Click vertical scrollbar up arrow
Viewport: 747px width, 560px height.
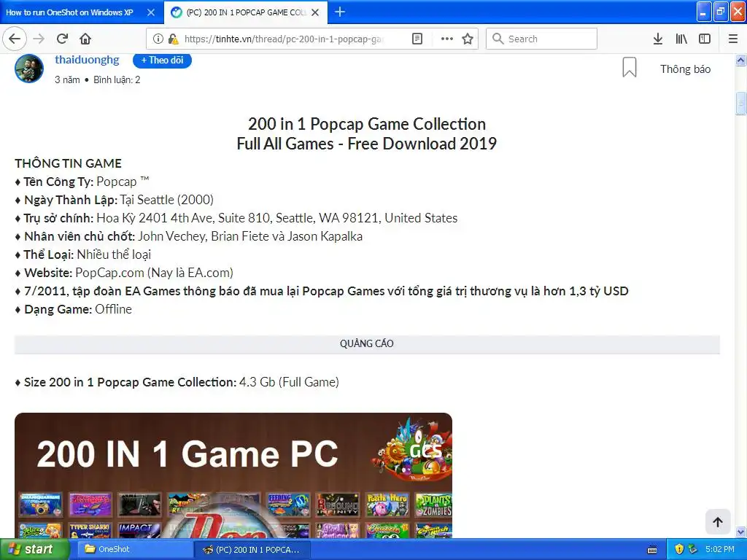point(741,61)
